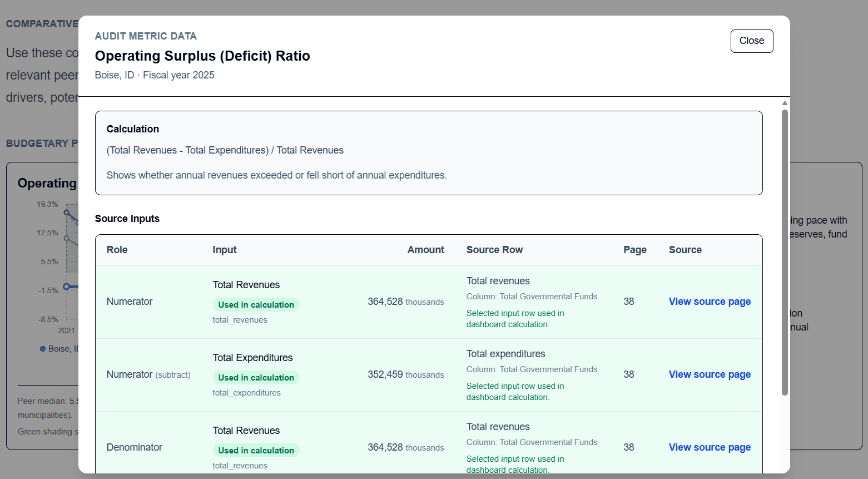Click the AUDIT METRIC DATA label
Image resolution: width=868 pixels, height=479 pixels.
tap(146, 36)
